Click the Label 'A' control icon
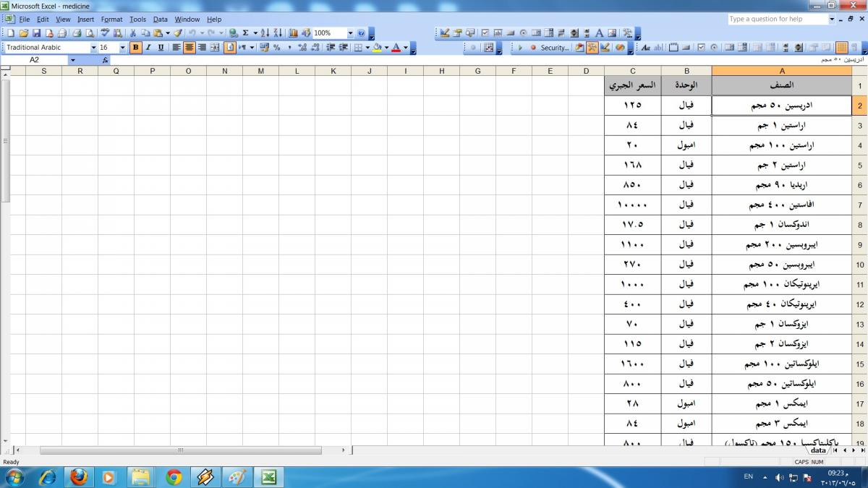The height and width of the screenshot is (488, 868). pyautogui.click(x=599, y=33)
